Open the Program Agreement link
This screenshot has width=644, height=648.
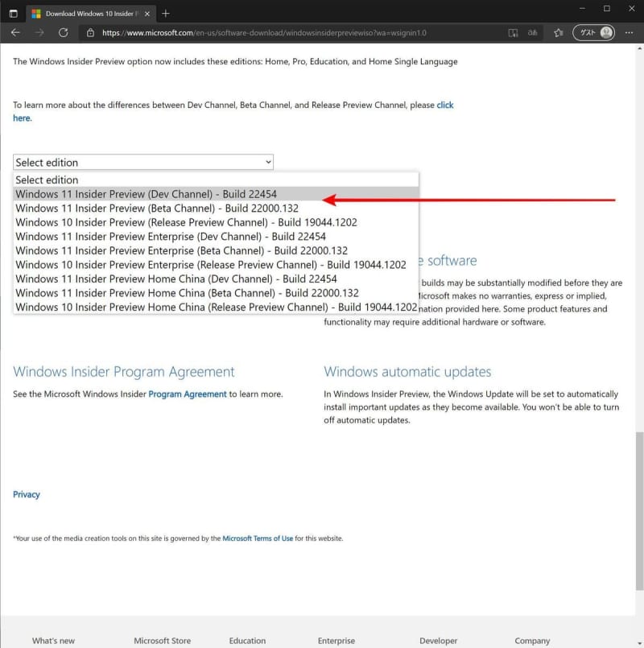coord(188,394)
